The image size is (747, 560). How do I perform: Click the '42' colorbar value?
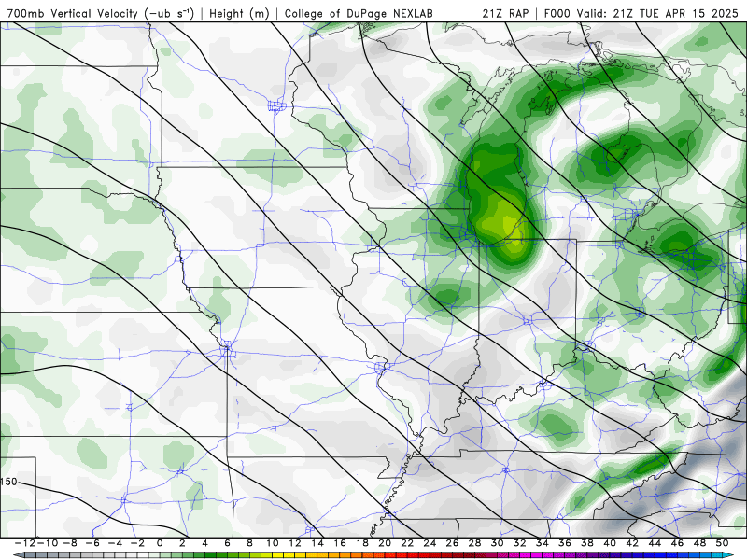click(x=632, y=543)
